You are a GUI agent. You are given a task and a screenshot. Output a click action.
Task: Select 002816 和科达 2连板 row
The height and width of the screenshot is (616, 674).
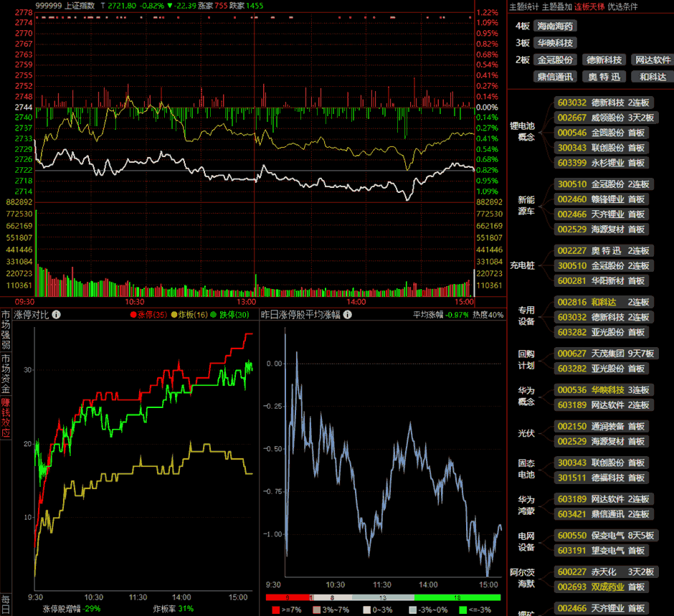point(604,302)
